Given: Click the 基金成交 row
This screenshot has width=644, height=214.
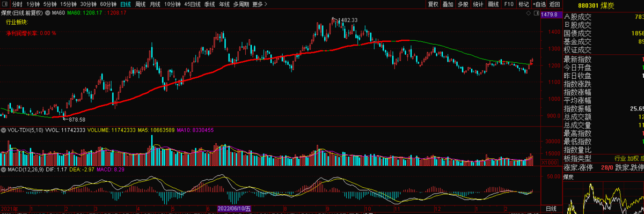Looking at the screenshot, I should coord(603,41).
